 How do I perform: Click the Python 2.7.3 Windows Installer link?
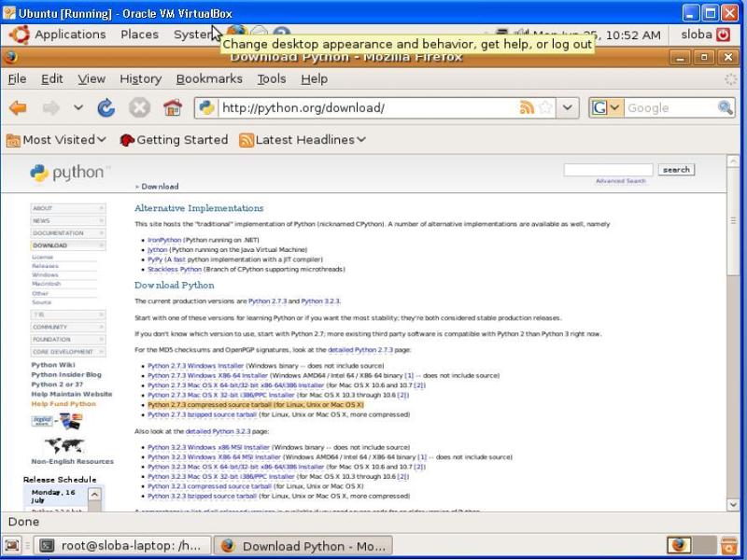click(x=195, y=366)
